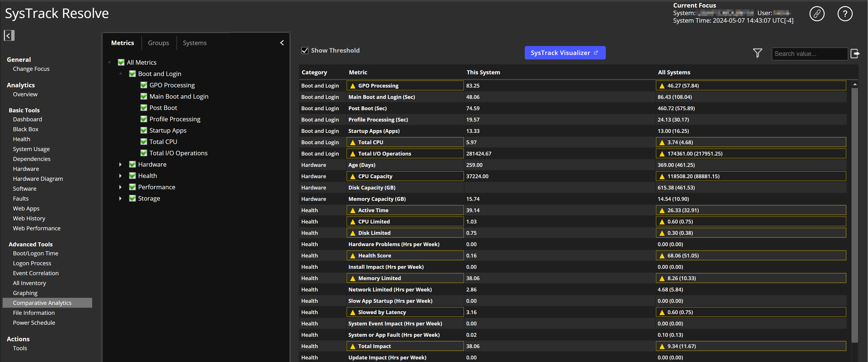Collapse the Metrics panel chevron

[282, 43]
